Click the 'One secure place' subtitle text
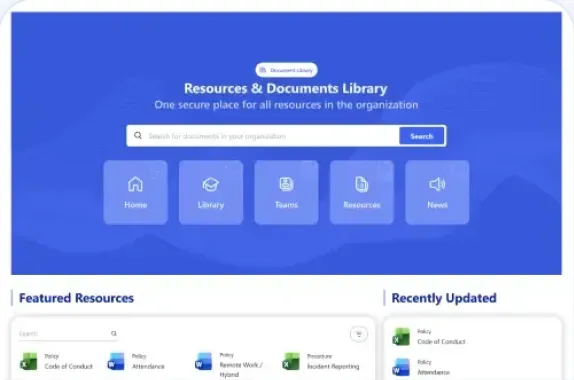Screen dimensions: 574x380 pyautogui.click(x=286, y=105)
